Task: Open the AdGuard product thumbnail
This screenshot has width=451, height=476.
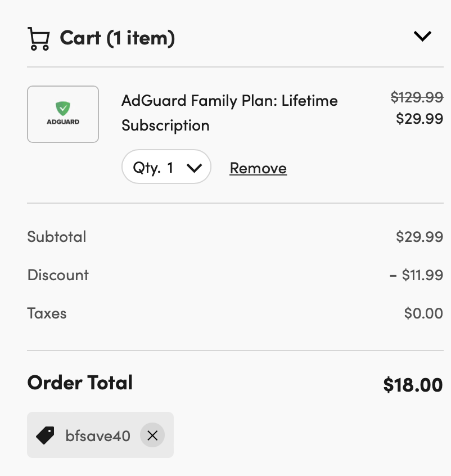Action: [63, 114]
